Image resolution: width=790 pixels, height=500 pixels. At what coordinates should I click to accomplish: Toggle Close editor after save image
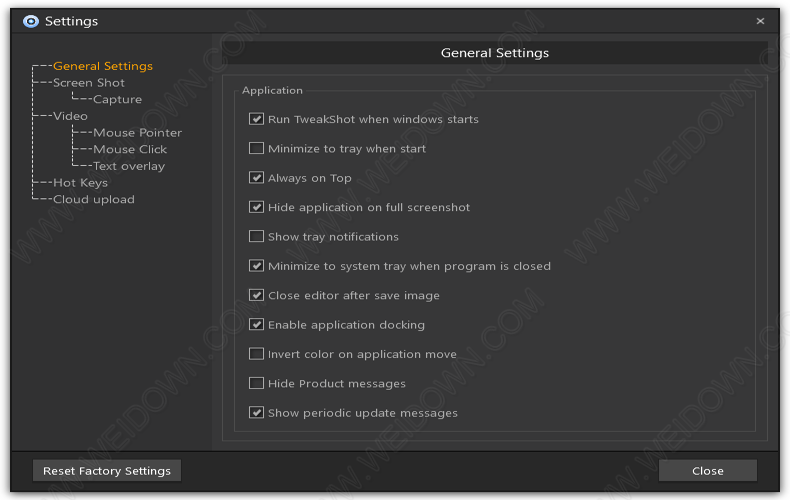(x=256, y=295)
